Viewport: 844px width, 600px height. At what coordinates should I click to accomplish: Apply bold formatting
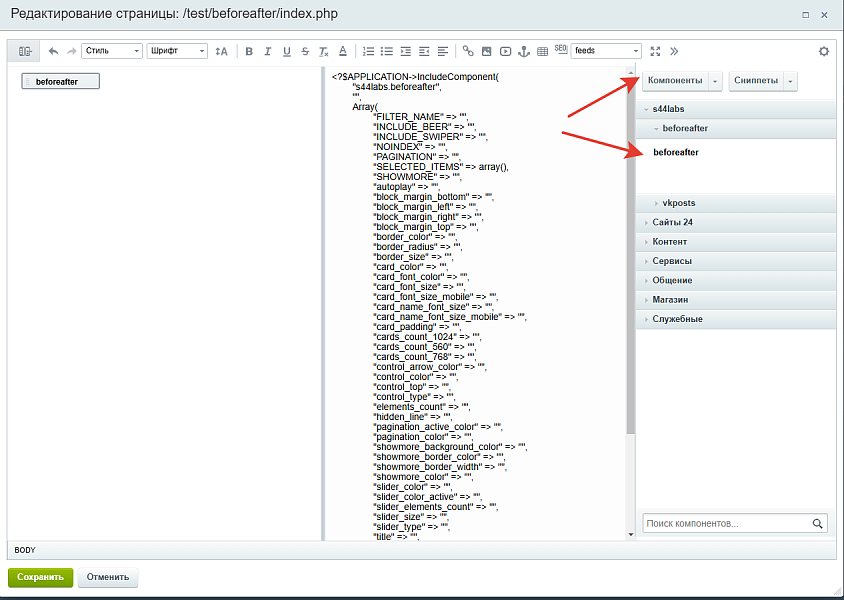[x=249, y=51]
